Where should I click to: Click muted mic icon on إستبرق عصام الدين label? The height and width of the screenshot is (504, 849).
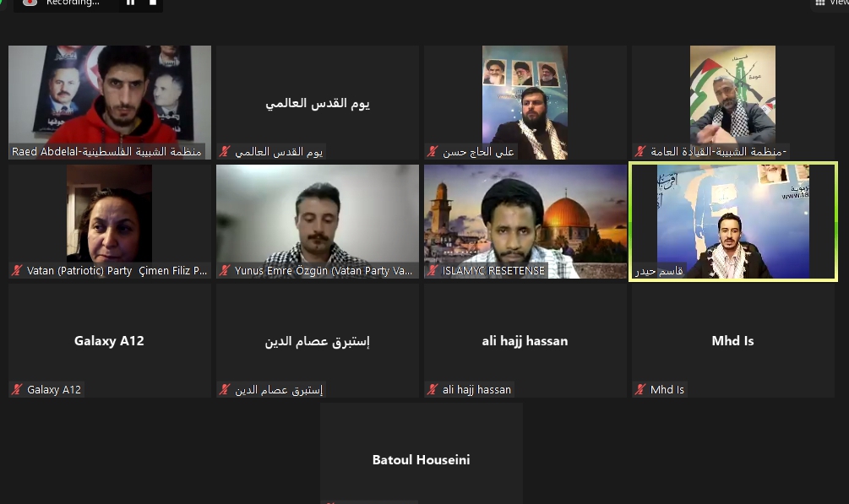[225, 389]
